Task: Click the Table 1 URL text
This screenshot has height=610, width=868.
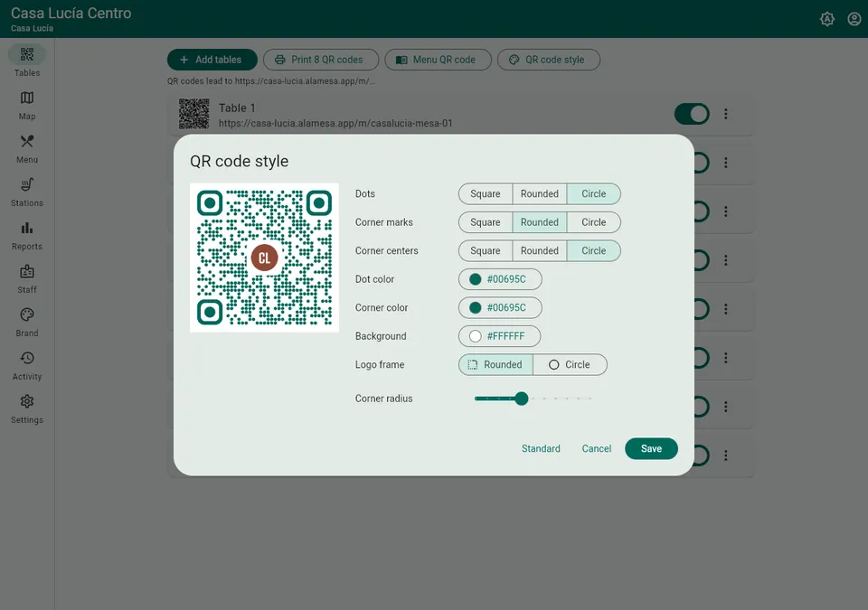Action: (x=335, y=124)
